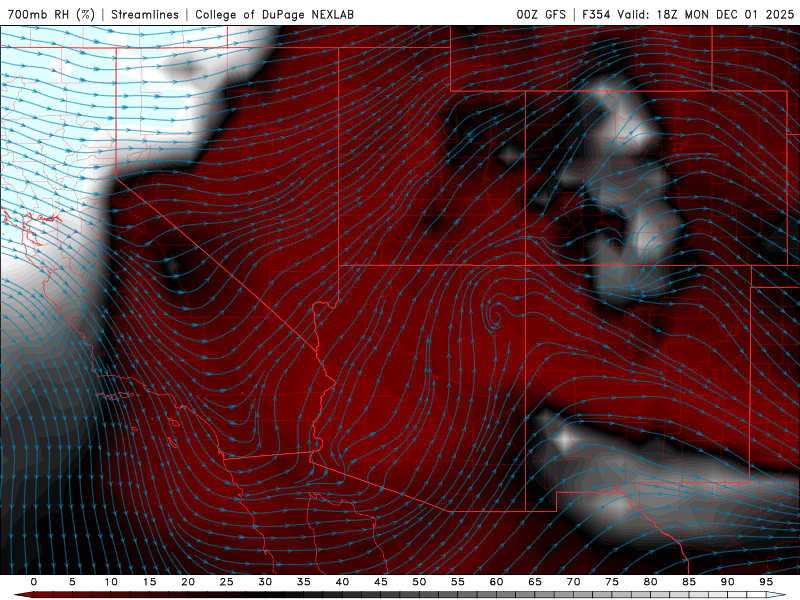The height and width of the screenshot is (600, 800).
Task: Click the '55' colorbar scale label
Action: pyautogui.click(x=458, y=582)
